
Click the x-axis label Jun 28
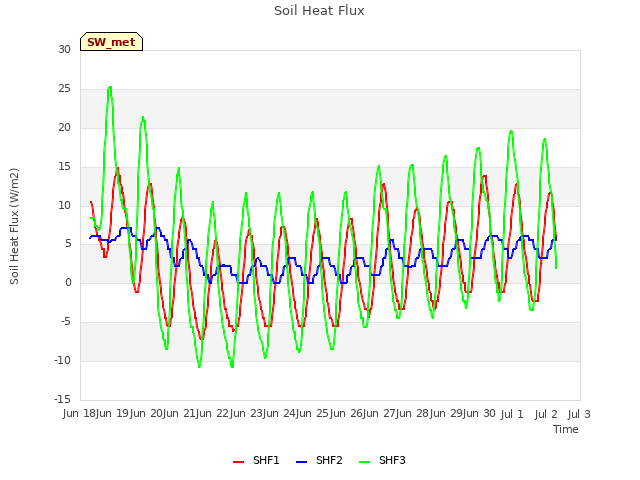tap(414, 414)
